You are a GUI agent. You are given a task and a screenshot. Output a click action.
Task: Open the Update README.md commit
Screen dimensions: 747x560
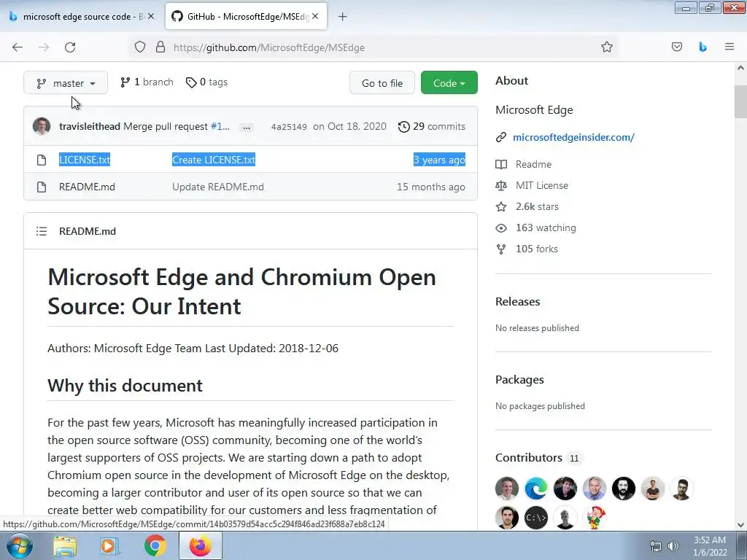[x=217, y=187]
